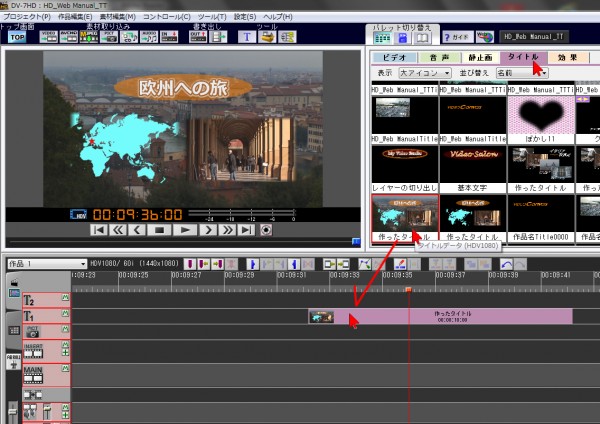Image resolution: width=600 pixels, height=424 pixels.
Task: Open the 作品 1 project dropdown
Action: [x=44, y=262]
